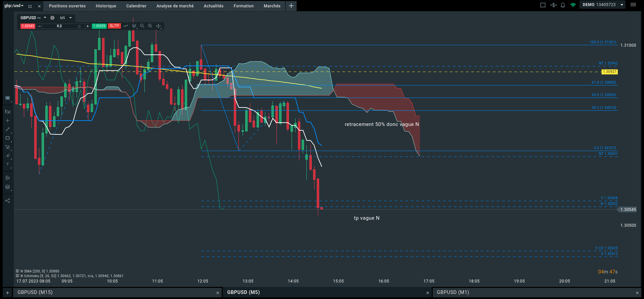The image size is (644, 299).
Task: Open the f(x) indicators tool
Action: pos(7,112)
